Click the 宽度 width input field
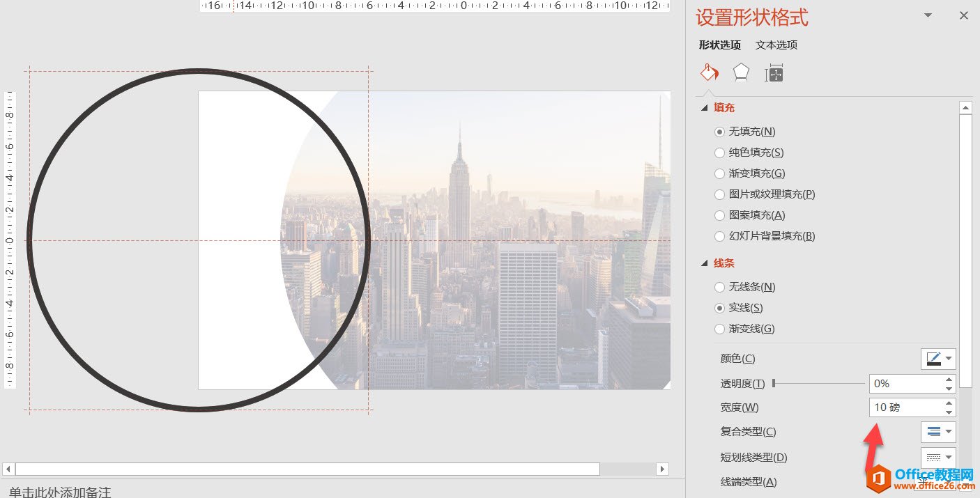The width and height of the screenshot is (980, 498). (906, 407)
